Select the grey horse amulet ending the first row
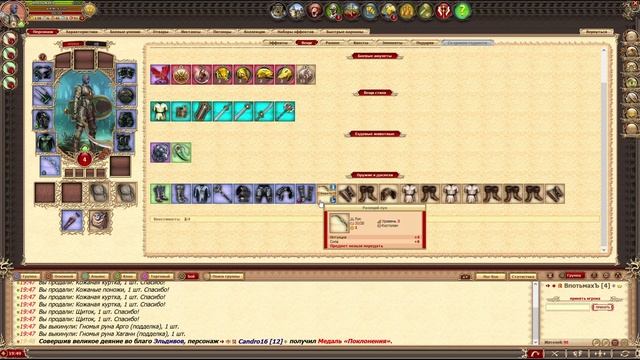Image resolution: width=640 pixels, height=360 pixels. [306, 75]
